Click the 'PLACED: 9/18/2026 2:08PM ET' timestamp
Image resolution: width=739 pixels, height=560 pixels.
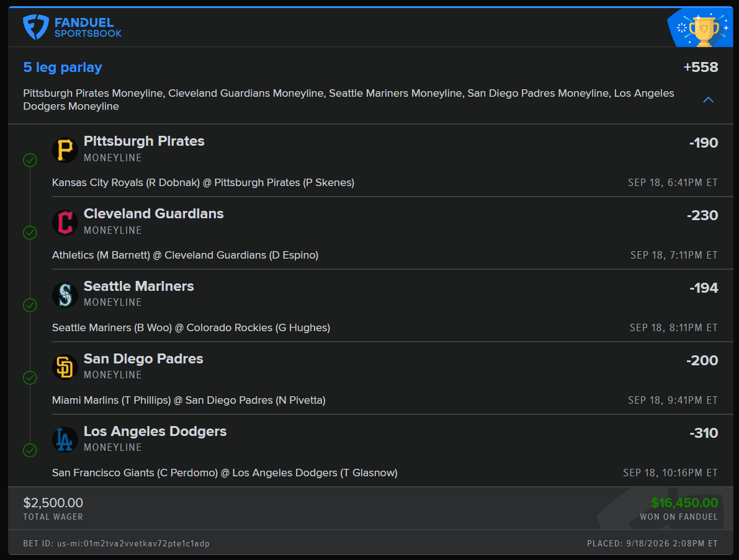point(652,544)
